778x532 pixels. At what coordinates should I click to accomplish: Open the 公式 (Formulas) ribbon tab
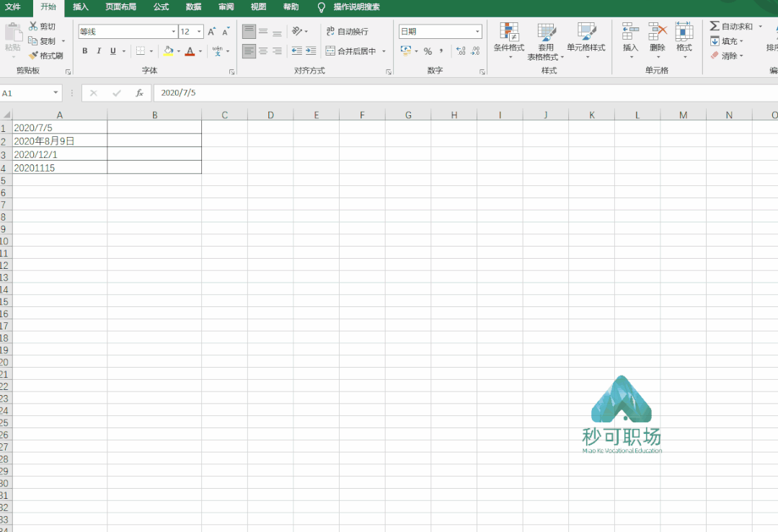pos(161,7)
